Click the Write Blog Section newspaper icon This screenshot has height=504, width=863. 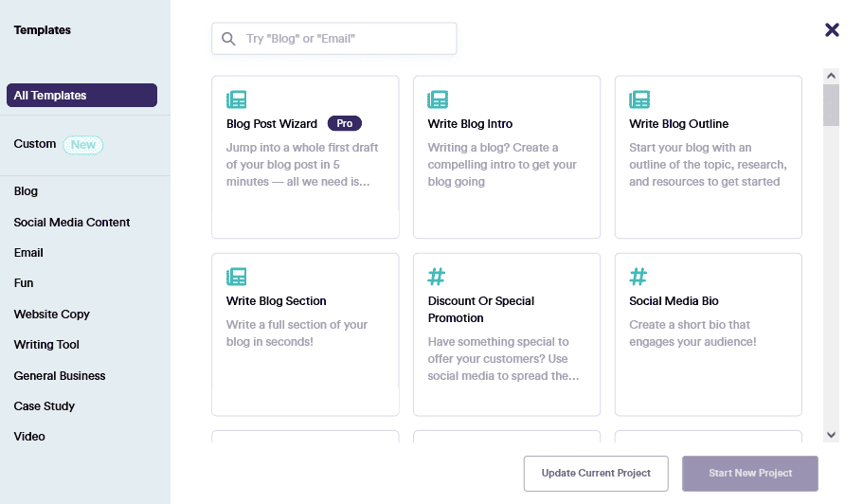[236, 277]
